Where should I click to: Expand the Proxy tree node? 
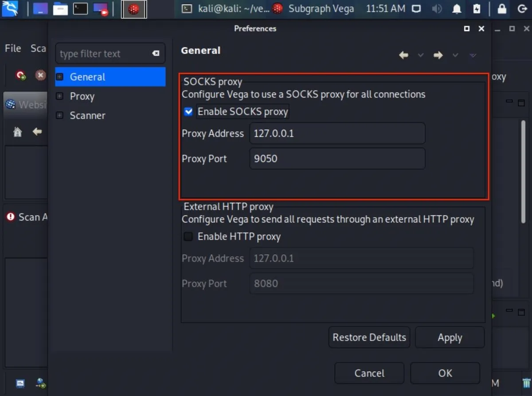pos(59,96)
